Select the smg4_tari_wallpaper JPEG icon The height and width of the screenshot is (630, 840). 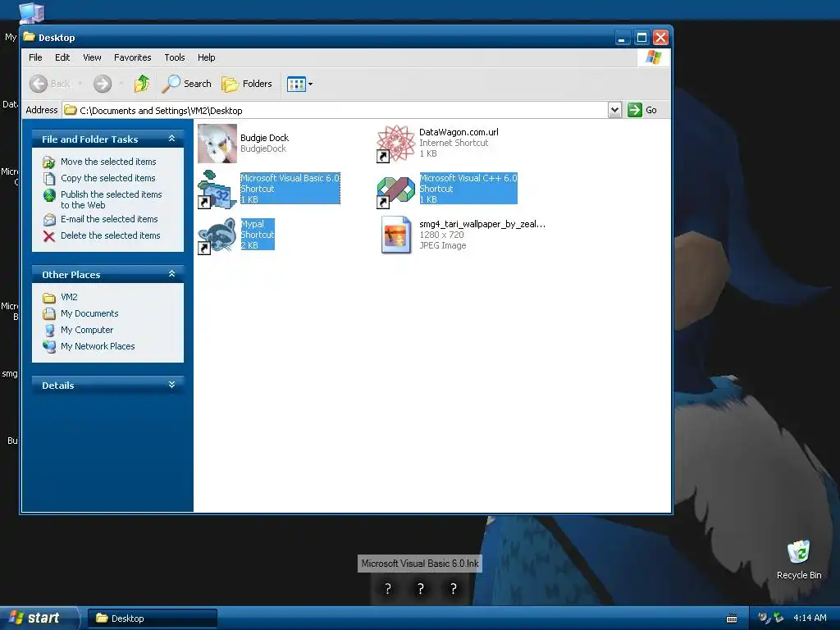coord(395,235)
